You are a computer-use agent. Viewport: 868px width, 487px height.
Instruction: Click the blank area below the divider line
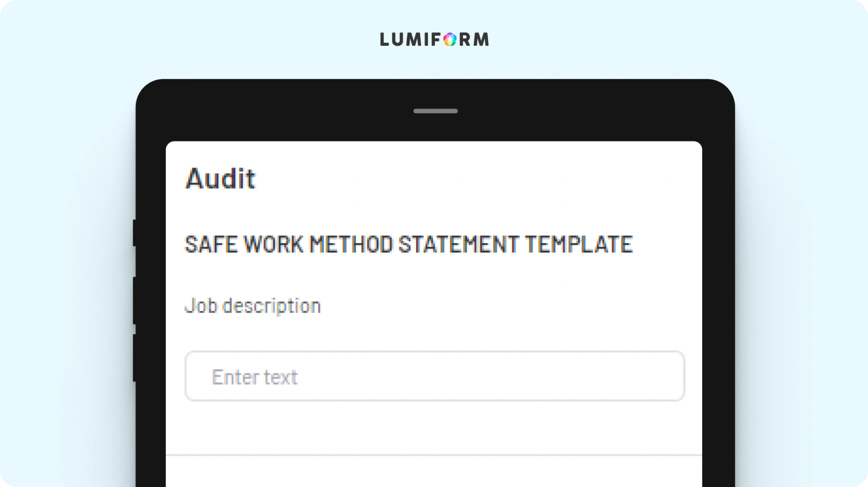434,472
